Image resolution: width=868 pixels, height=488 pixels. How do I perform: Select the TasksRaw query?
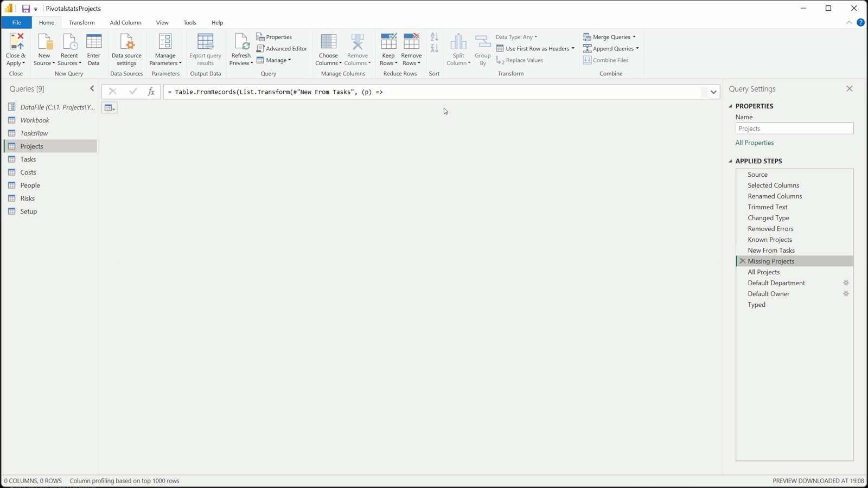click(50, 133)
